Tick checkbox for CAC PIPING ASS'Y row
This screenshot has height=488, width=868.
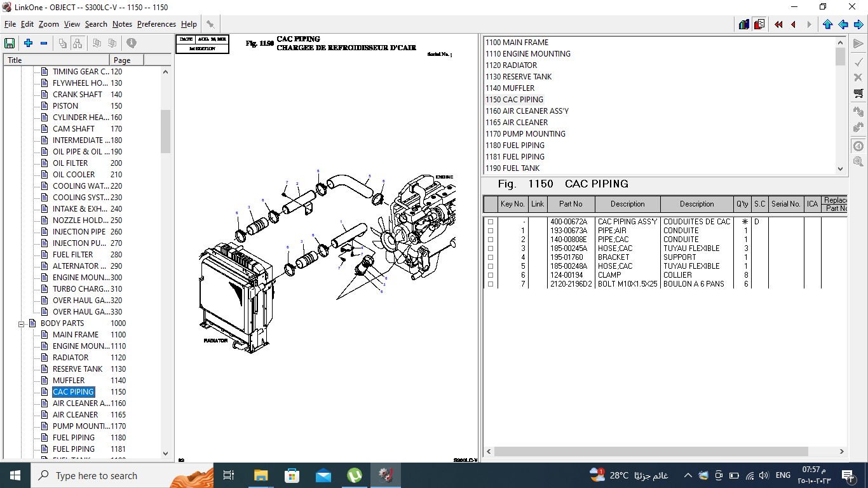click(491, 222)
